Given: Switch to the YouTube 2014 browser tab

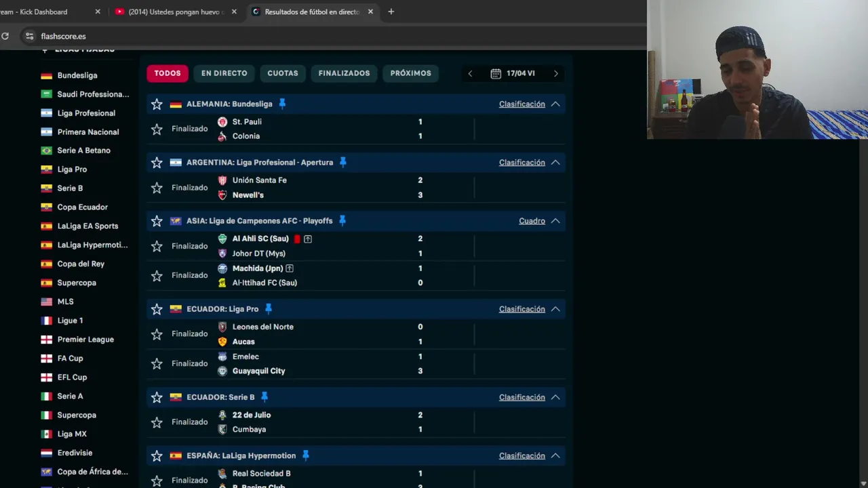Looking at the screenshot, I should pos(176,12).
